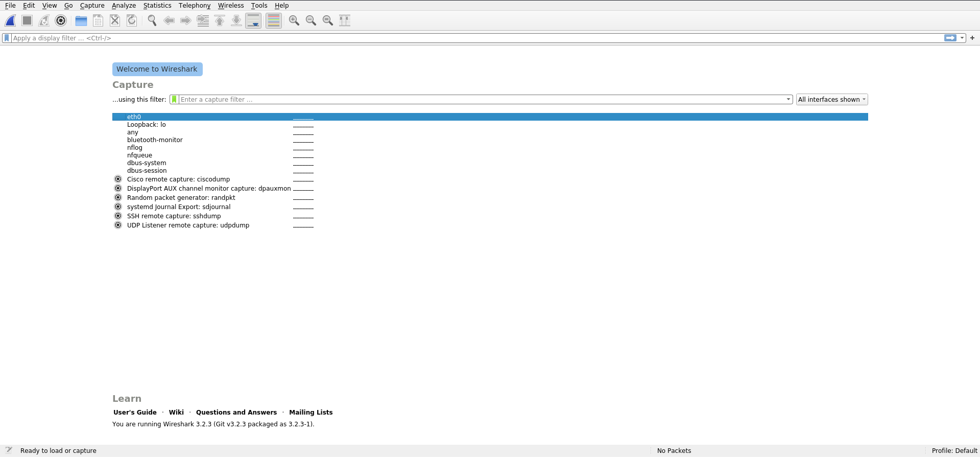980x457 pixels.
Task: Open the File menu
Action: (x=10, y=6)
